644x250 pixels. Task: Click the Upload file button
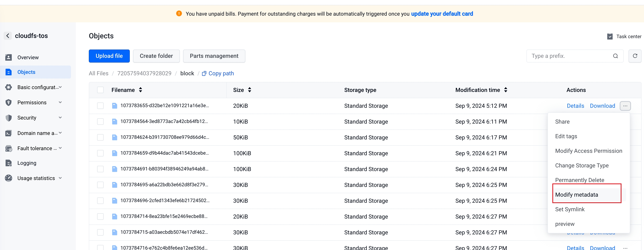pyautogui.click(x=109, y=56)
